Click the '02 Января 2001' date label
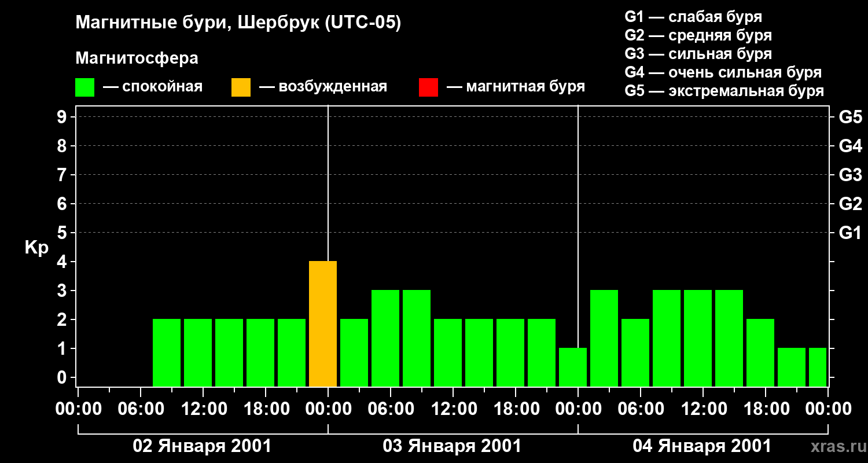The height and width of the screenshot is (463, 868). [x=202, y=446]
